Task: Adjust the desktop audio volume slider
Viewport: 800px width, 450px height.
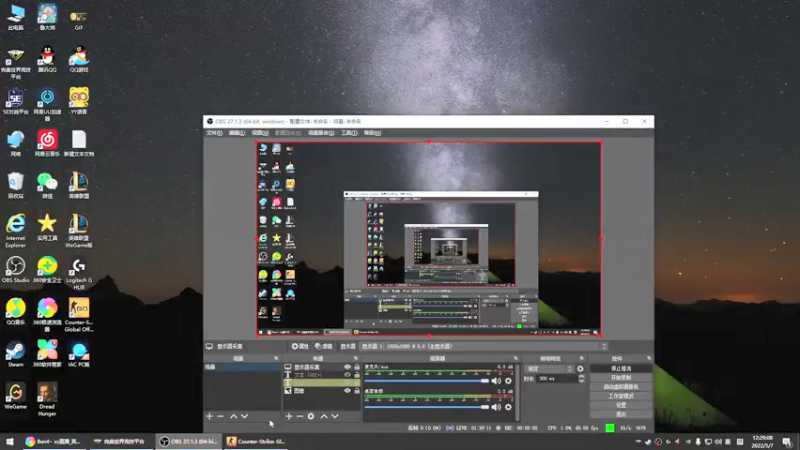Action: click(427, 407)
